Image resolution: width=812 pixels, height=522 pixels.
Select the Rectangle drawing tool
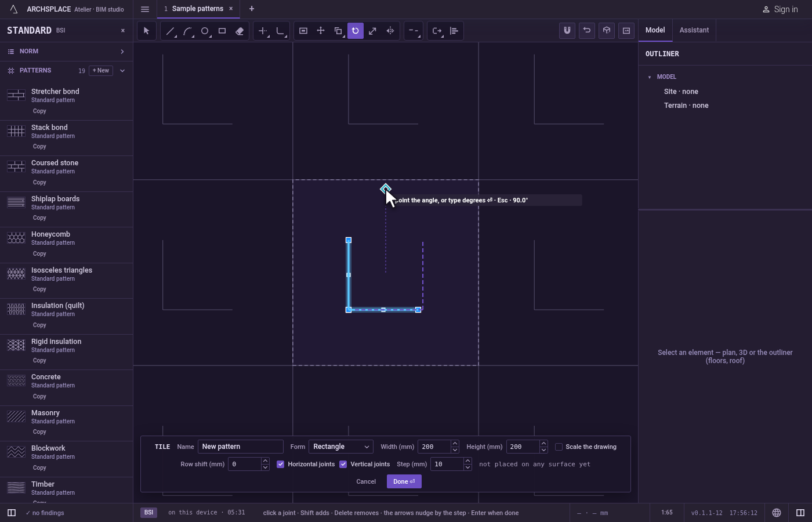222,31
